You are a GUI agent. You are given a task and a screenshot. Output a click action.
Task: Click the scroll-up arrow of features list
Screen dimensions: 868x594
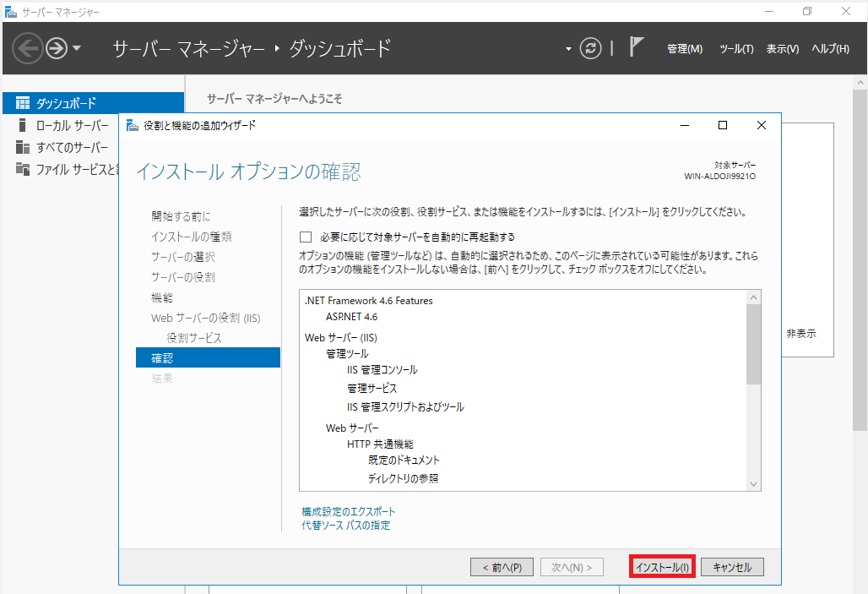(x=753, y=297)
